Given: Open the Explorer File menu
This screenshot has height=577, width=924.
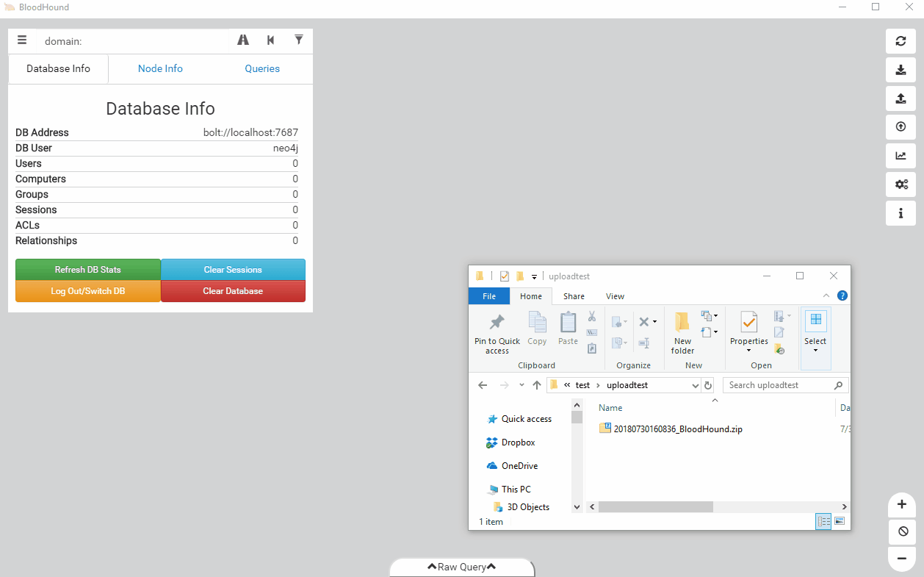Looking at the screenshot, I should coord(489,296).
